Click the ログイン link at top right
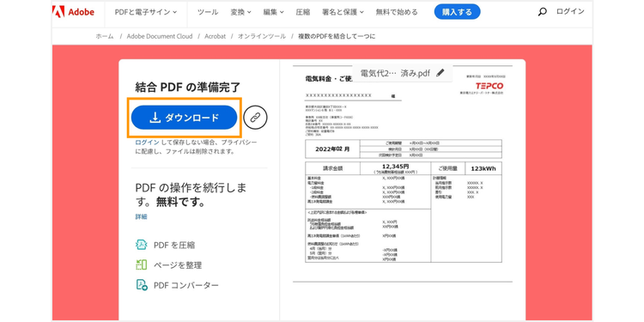644x322 pixels. coord(570,11)
